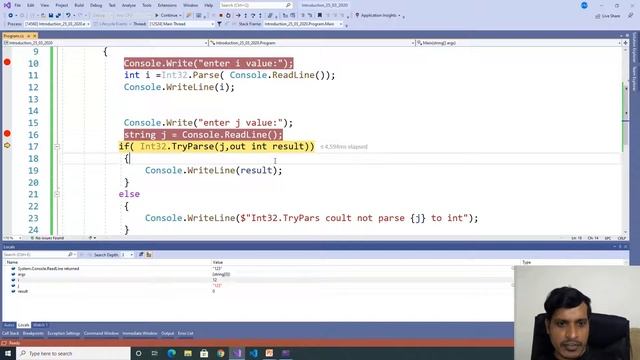Toggle the breakpoint on line 16
Viewport: 640px width, 360px height.
[x=7, y=134]
